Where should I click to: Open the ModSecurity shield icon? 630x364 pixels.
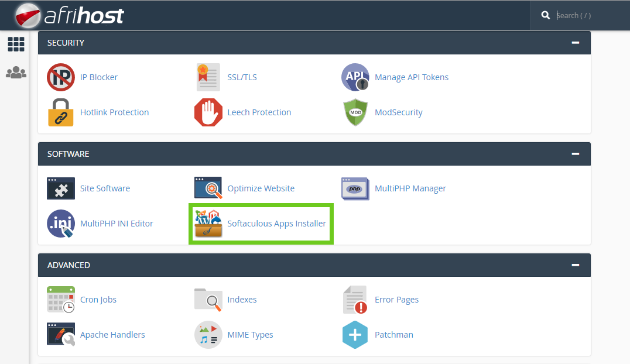[x=355, y=112]
